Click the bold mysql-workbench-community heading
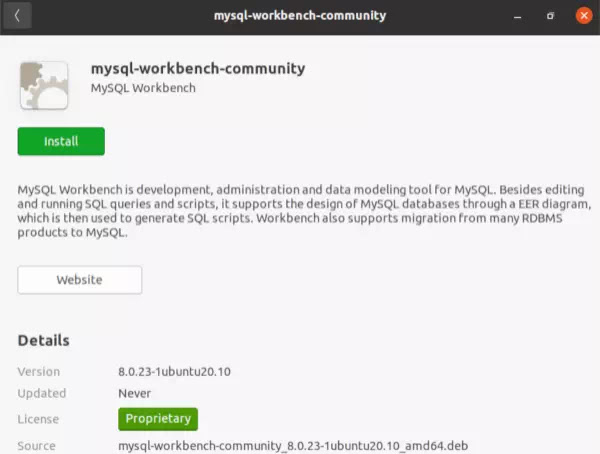 click(198, 69)
